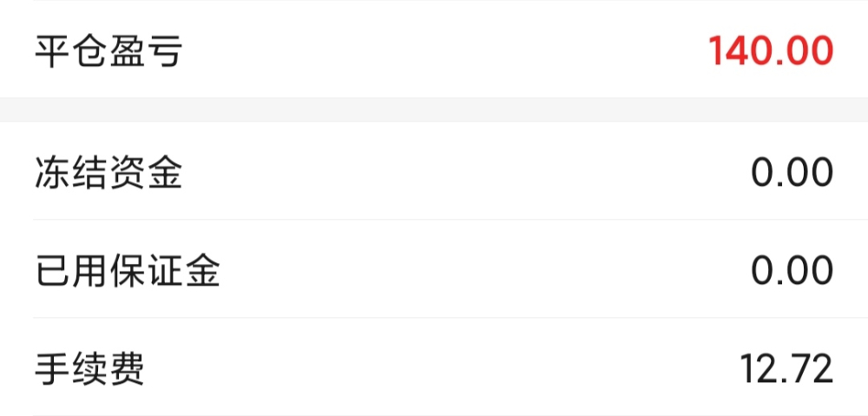Select the 手续费 value 12.72
The width and height of the screenshot is (868, 416).
click(786, 369)
